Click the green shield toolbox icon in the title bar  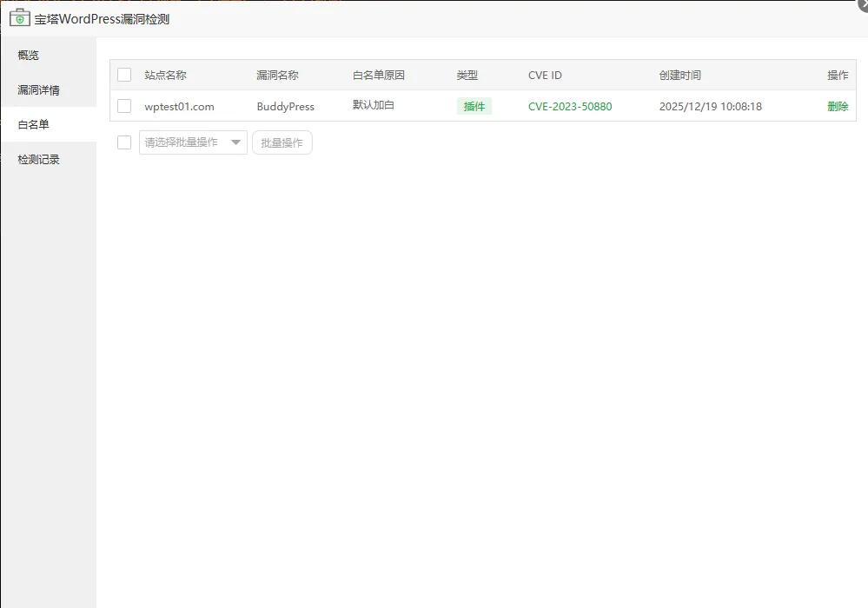click(x=19, y=17)
